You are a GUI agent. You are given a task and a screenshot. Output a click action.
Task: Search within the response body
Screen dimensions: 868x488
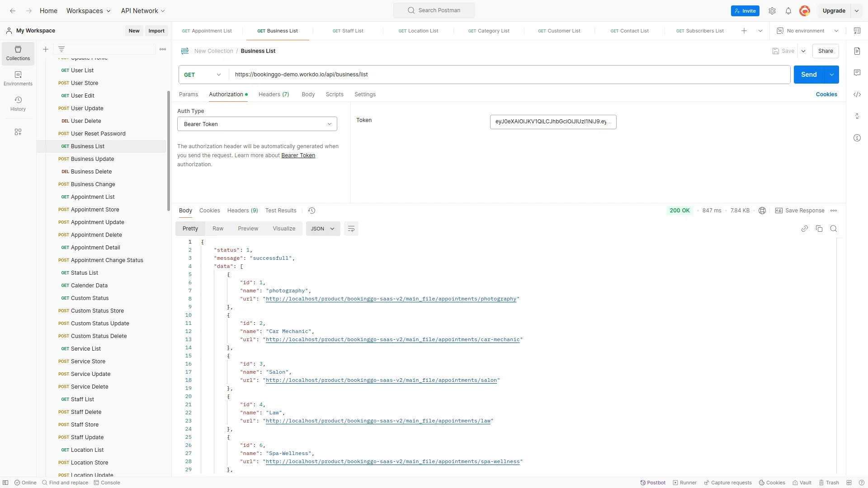833,229
